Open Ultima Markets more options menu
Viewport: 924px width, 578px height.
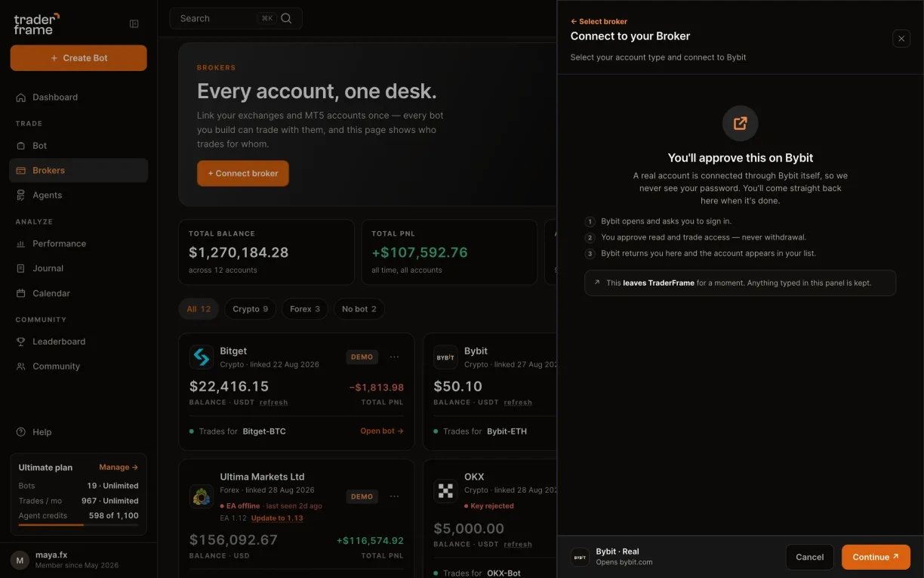point(395,496)
